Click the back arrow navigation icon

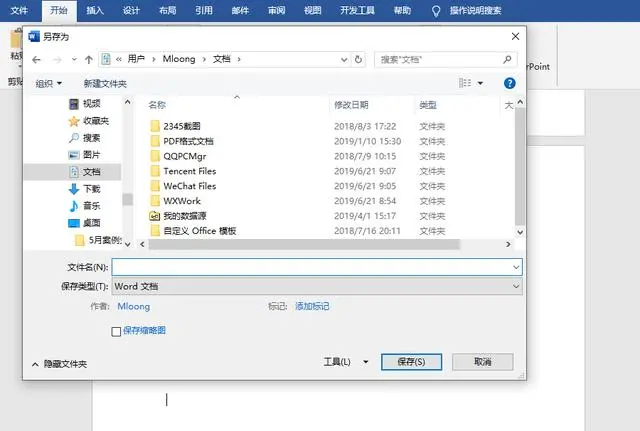[x=36, y=60]
